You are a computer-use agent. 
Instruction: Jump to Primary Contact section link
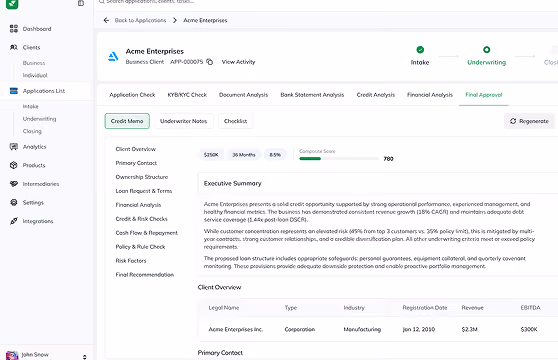(136, 163)
